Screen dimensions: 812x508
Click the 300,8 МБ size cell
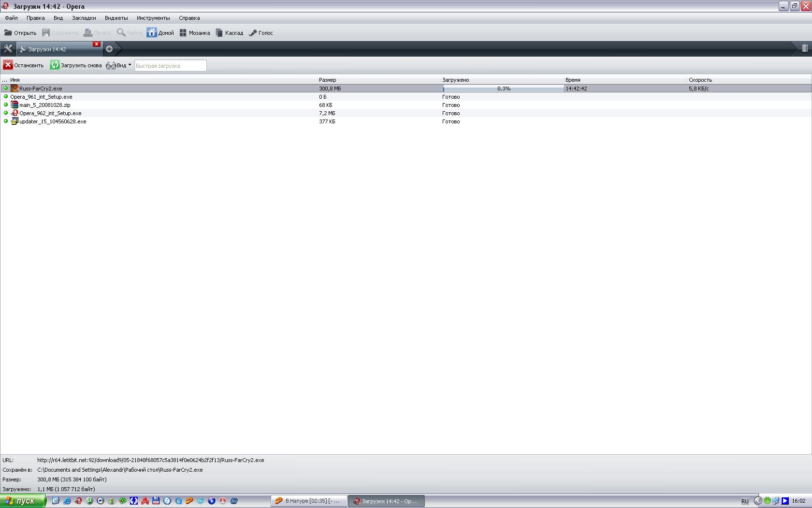[330, 89]
